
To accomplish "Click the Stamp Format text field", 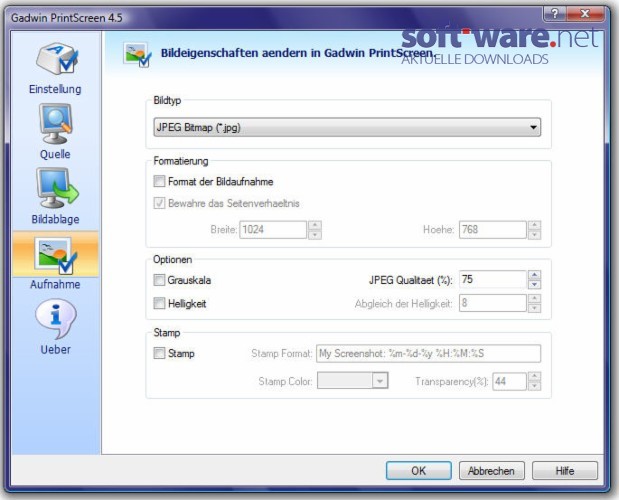I will pyautogui.click(x=428, y=354).
